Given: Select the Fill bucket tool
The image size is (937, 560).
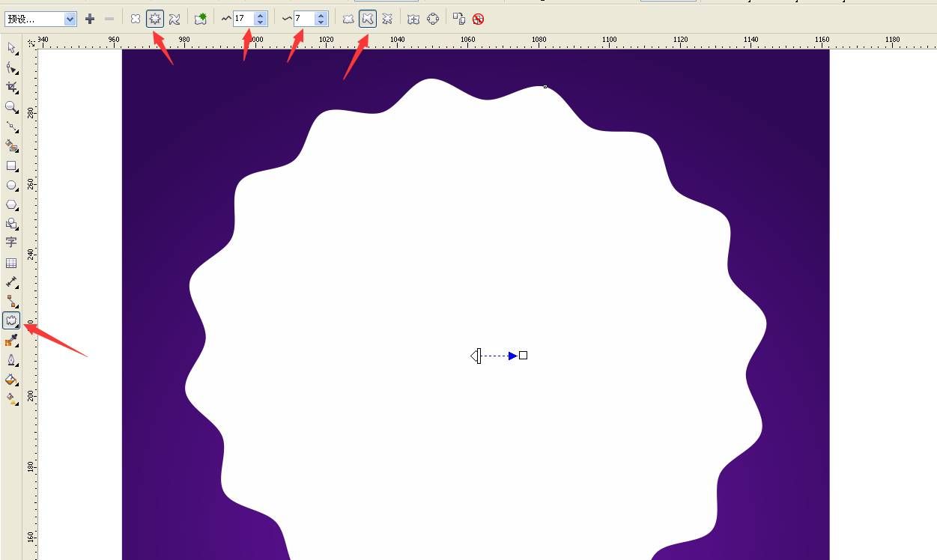Looking at the screenshot, I should [x=11, y=380].
